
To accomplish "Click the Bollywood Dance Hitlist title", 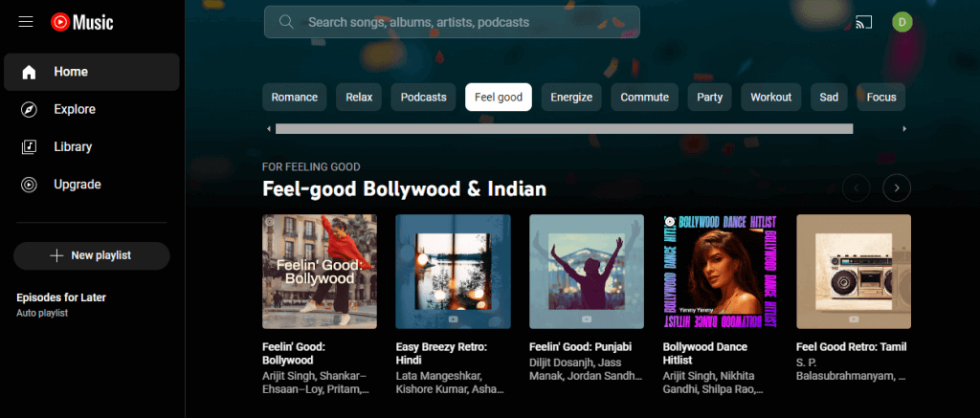I will [705, 354].
